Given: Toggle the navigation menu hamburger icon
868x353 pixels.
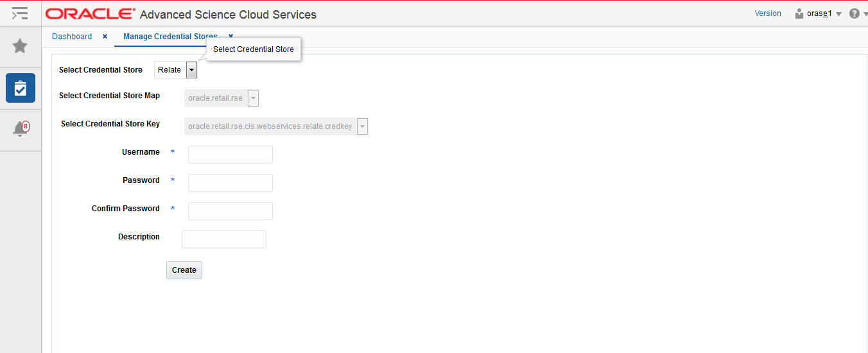Looking at the screenshot, I should pyautogui.click(x=20, y=13).
